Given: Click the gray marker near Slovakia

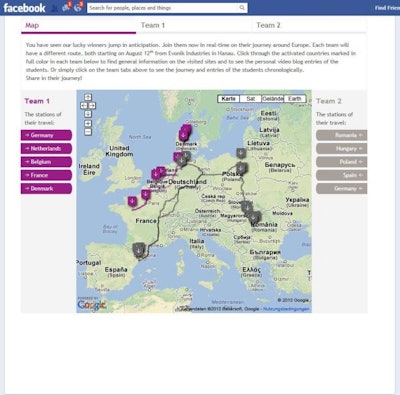Looking at the screenshot, I should 247,207.
